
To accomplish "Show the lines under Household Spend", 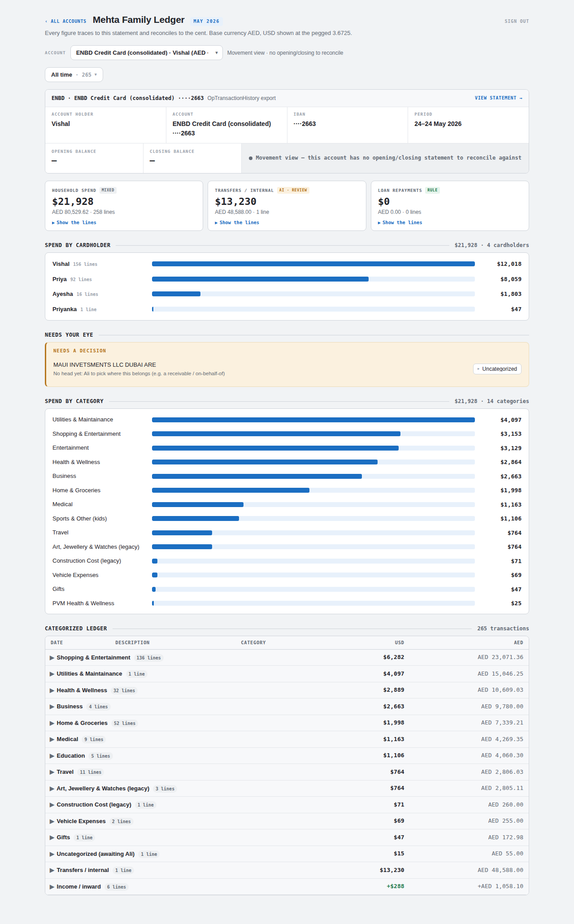I will [74, 223].
